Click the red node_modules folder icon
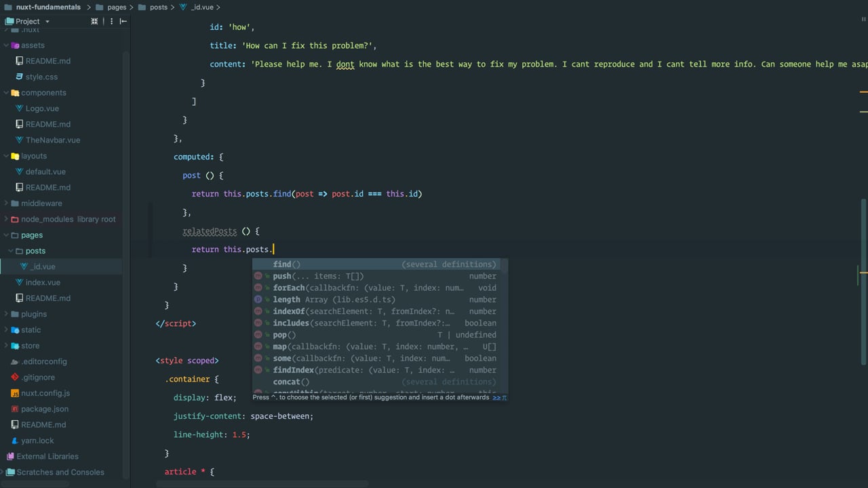 pyautogui.click(x=15, y=219)
